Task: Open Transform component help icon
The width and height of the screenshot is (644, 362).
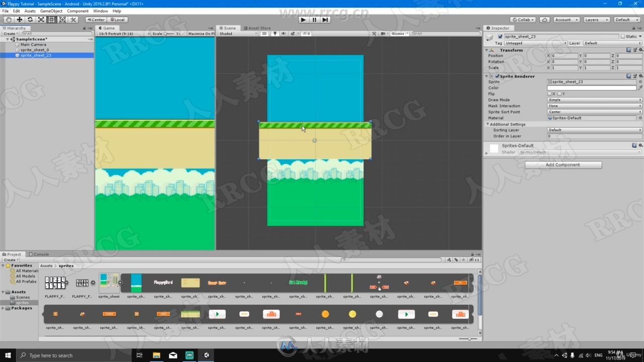Action: (628, 50)
